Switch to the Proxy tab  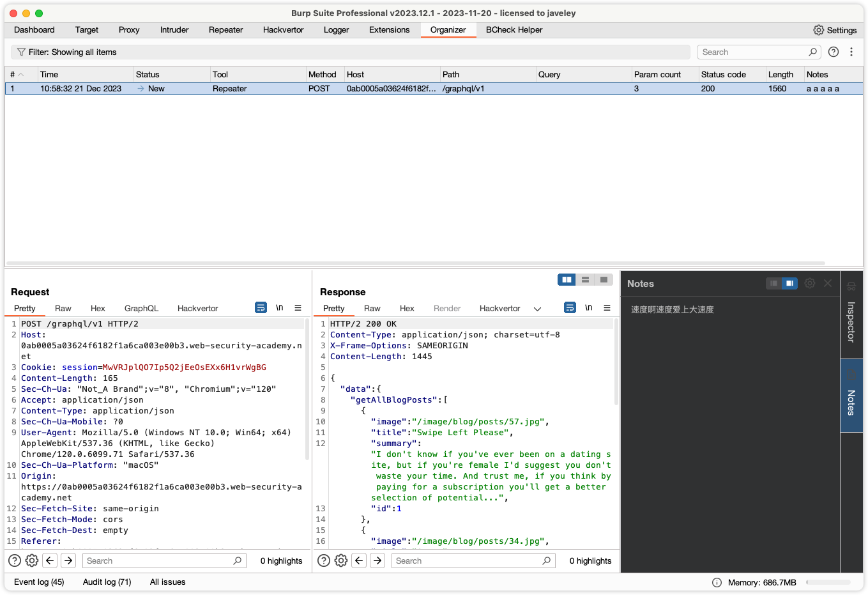pyautogui.click(x=129, y=30)
